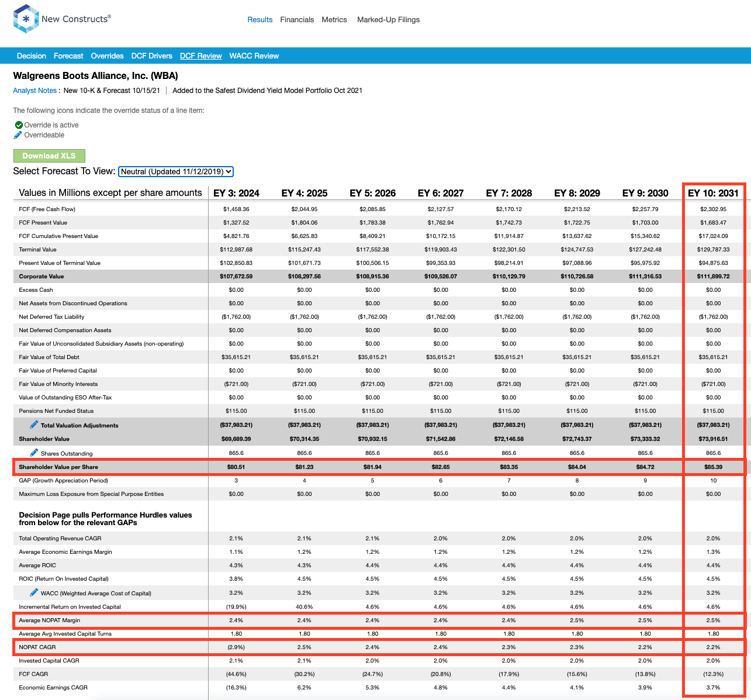Click the 'Net Deferred Tax Liability' row label

point(51,317)
